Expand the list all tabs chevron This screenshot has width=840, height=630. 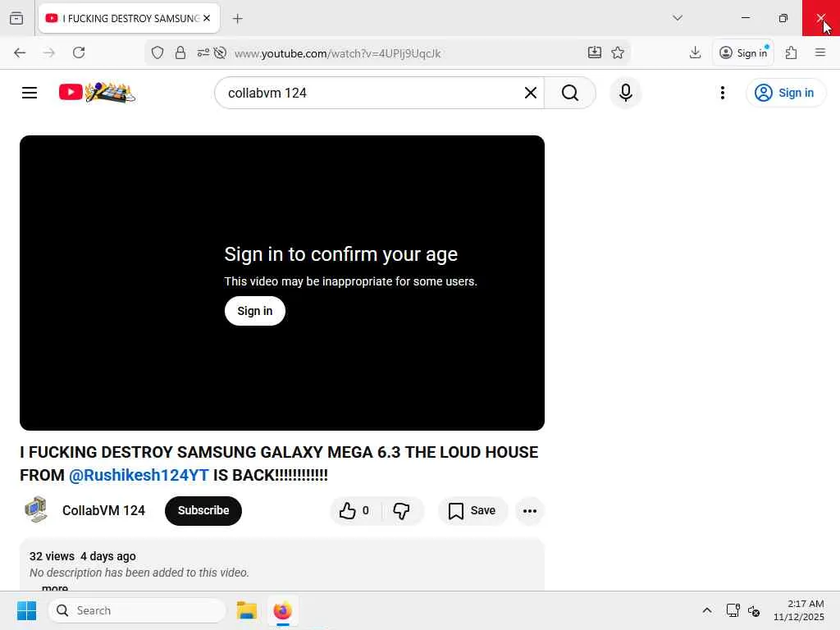coord(677,18)
